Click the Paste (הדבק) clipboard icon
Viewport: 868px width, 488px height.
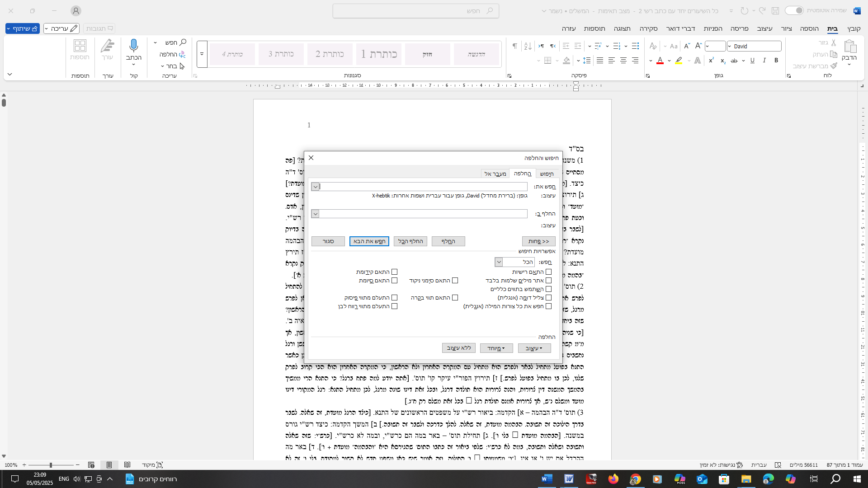pos(850,47)
